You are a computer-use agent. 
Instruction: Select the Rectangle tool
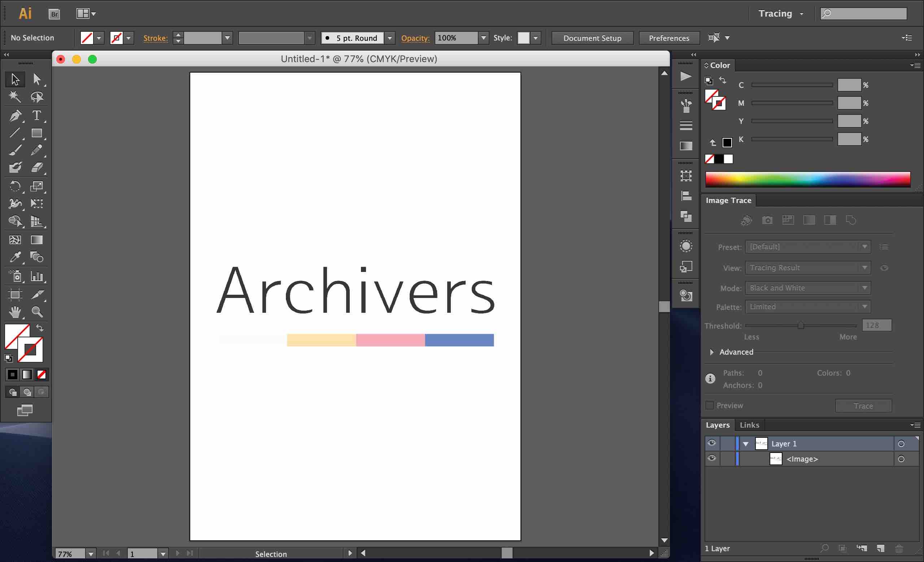click(x=37, y=133)
